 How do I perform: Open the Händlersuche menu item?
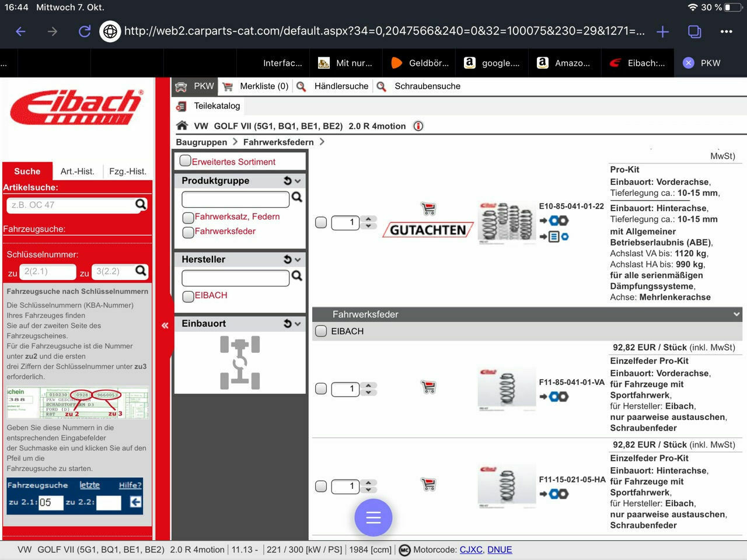pyautogui.click(x=341, y=86)
